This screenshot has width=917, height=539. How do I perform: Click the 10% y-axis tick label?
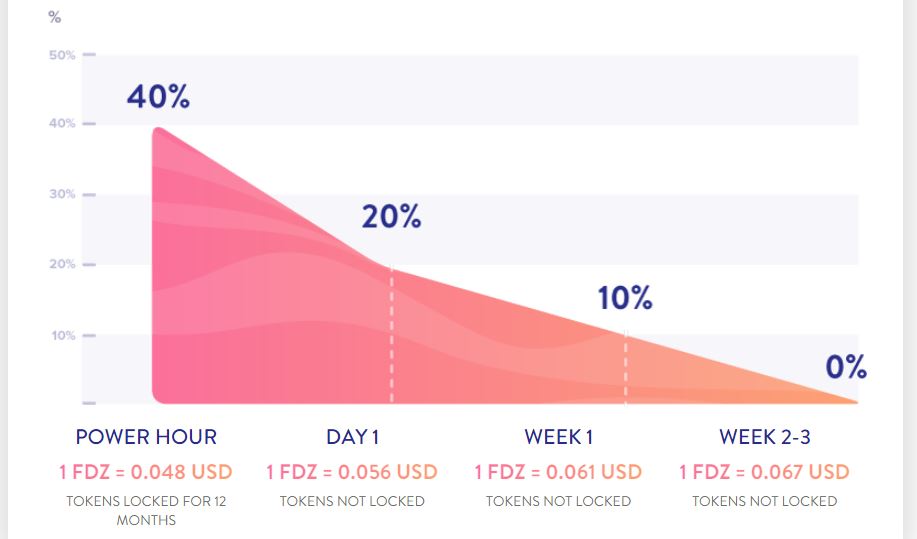64,336
